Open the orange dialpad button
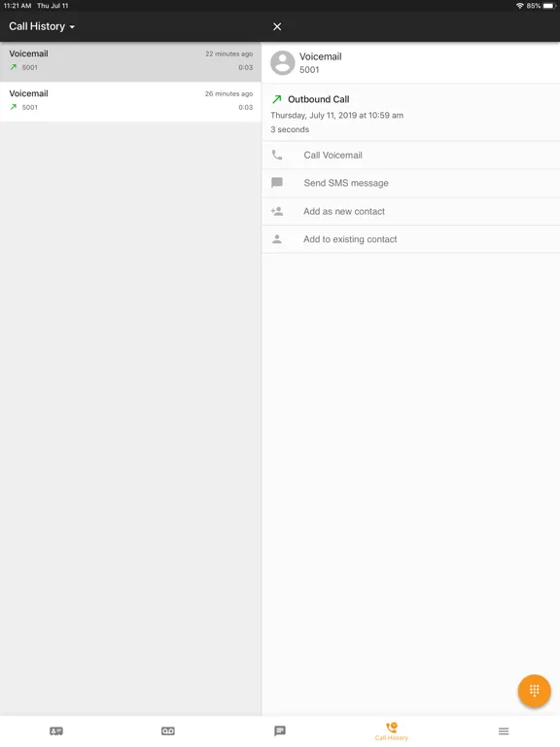 (535, 691)
